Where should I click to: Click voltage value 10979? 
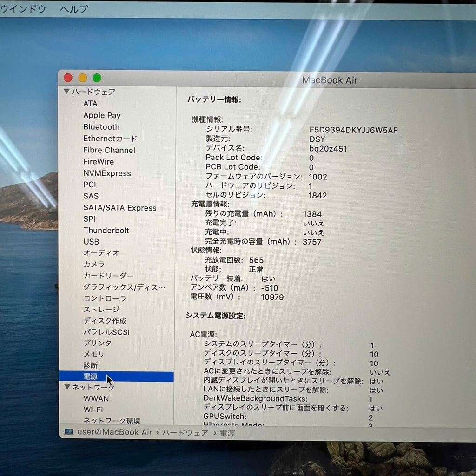pyautogui.click(x=272, y=297)
